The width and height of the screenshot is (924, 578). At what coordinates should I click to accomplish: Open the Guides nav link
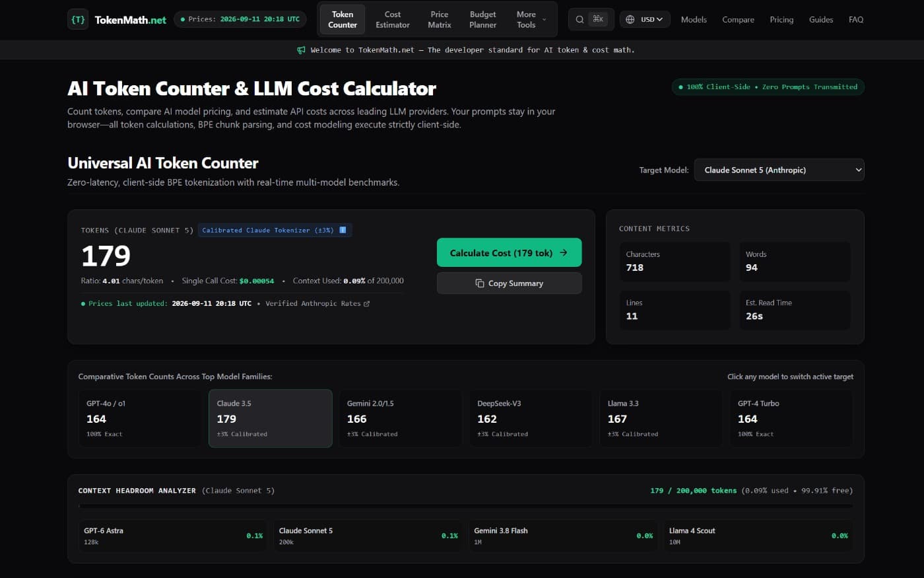821,19
